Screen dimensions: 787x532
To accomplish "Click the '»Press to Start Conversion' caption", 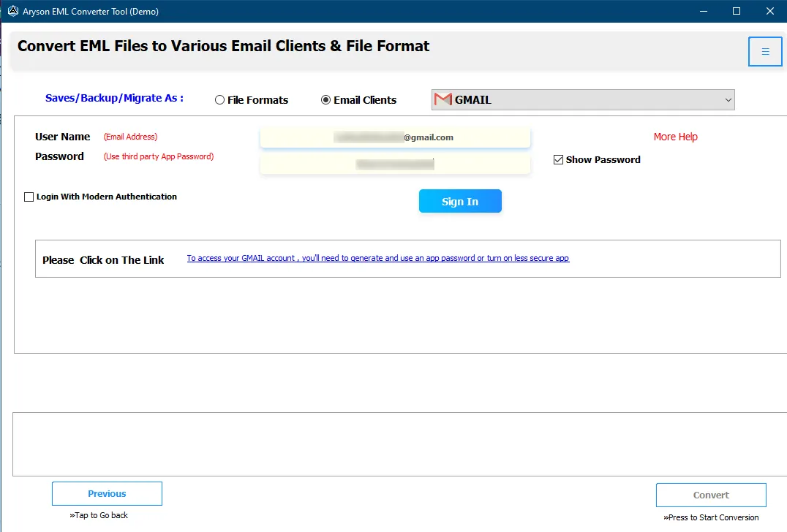I will click(711, 517).
